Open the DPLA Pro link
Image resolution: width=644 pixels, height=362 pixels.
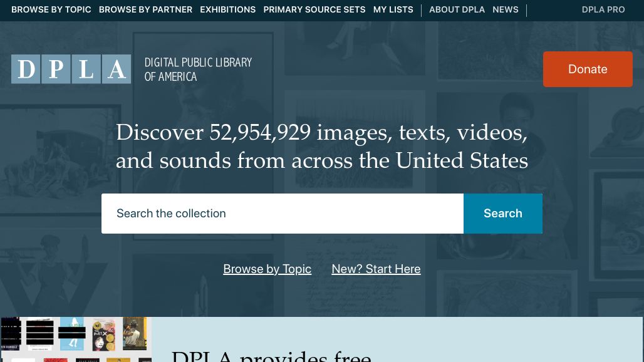click(x=603, y=9)
